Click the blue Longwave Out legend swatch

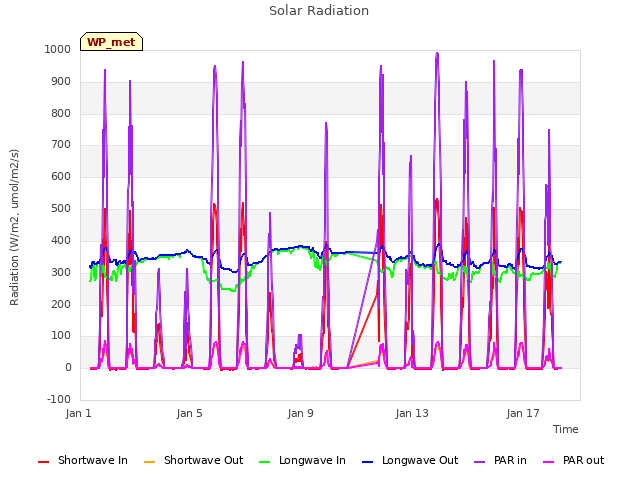click(x=367, y=462)
